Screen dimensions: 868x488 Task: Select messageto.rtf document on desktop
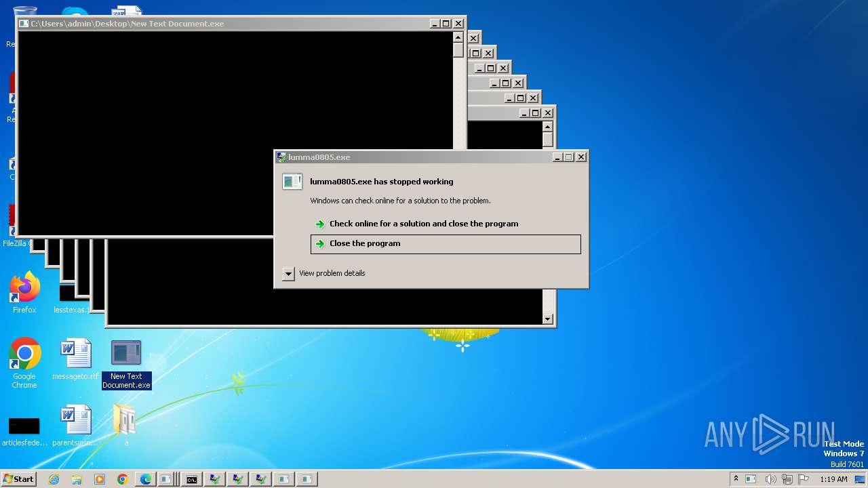[x=75, y=359]
